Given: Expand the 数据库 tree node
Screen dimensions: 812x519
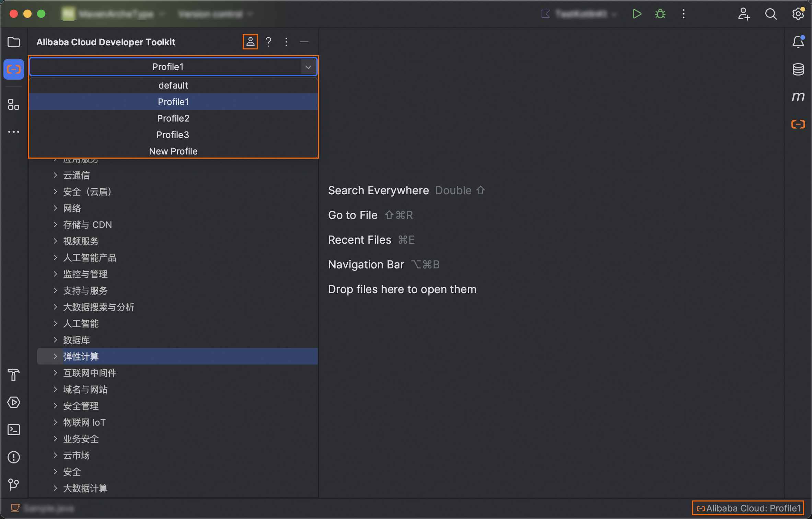Looking at the screenshot, I should [x=55, y=340].
